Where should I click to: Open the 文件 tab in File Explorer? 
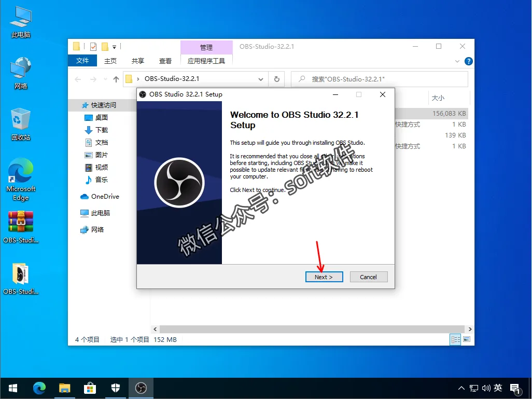tap(82, 60)
